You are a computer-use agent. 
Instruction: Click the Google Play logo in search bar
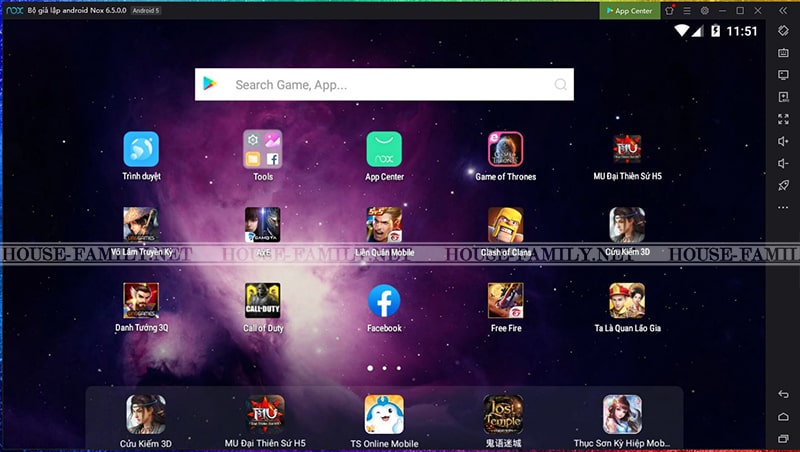(210, 83)
